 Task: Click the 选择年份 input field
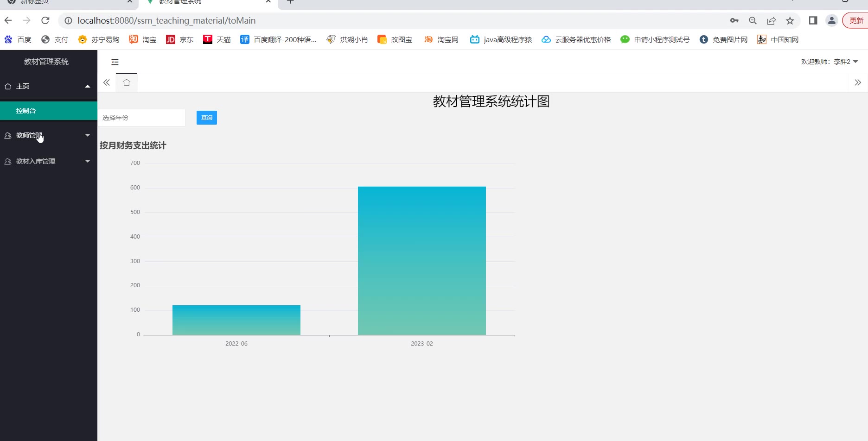tap(141, 118)
